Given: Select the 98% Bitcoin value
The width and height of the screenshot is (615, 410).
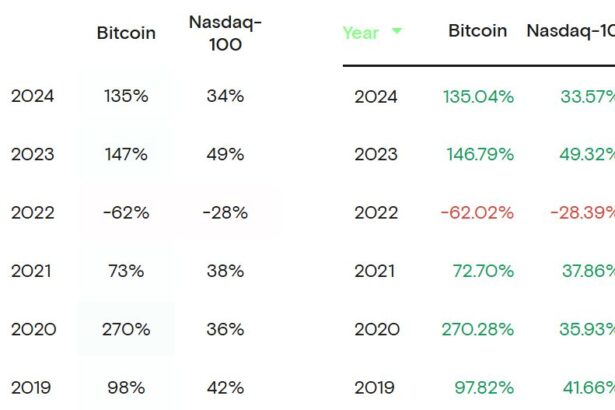Looking at the screenshot, I should (x=126, y=387).
